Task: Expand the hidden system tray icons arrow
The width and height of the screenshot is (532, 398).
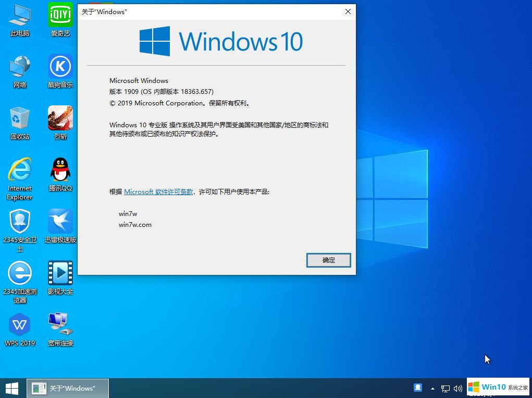Action: [x=432, y=389]
